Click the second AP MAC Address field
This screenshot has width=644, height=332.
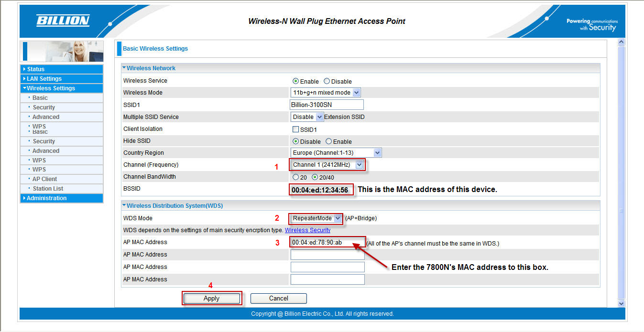coord(327,255)
